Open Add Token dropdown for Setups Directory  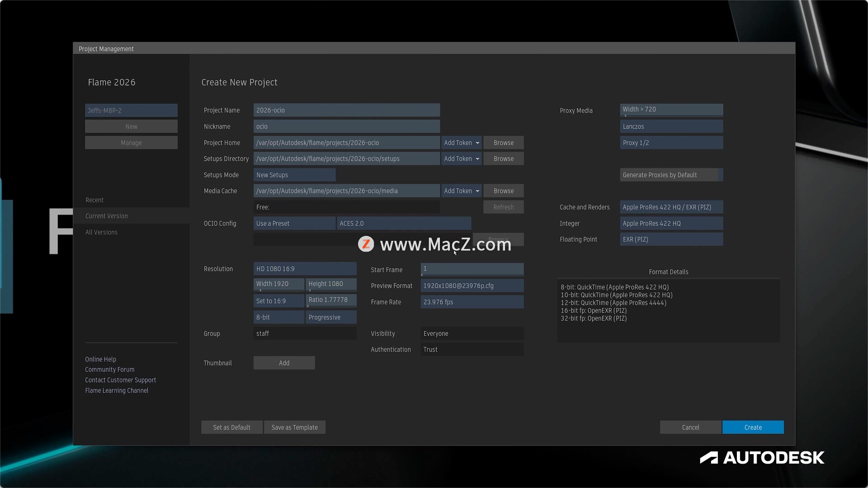[461, 159]
